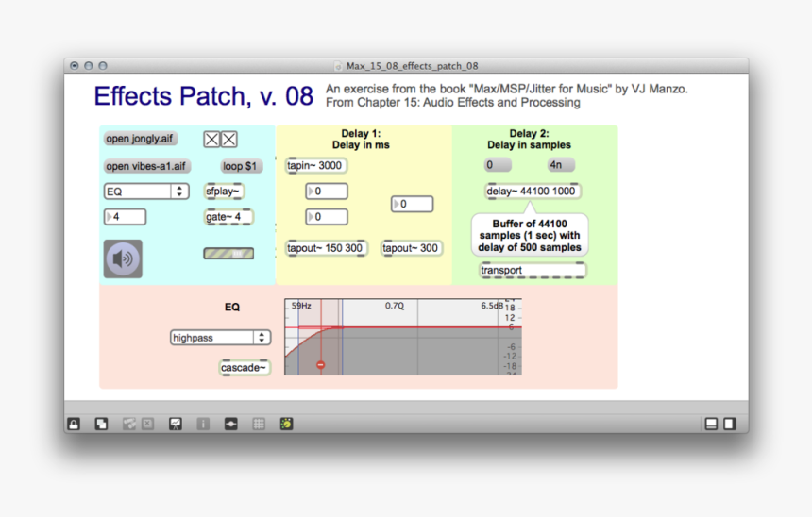Click the tapout~ 300 object
Screen dimensions: 812x517
[411, 248]
